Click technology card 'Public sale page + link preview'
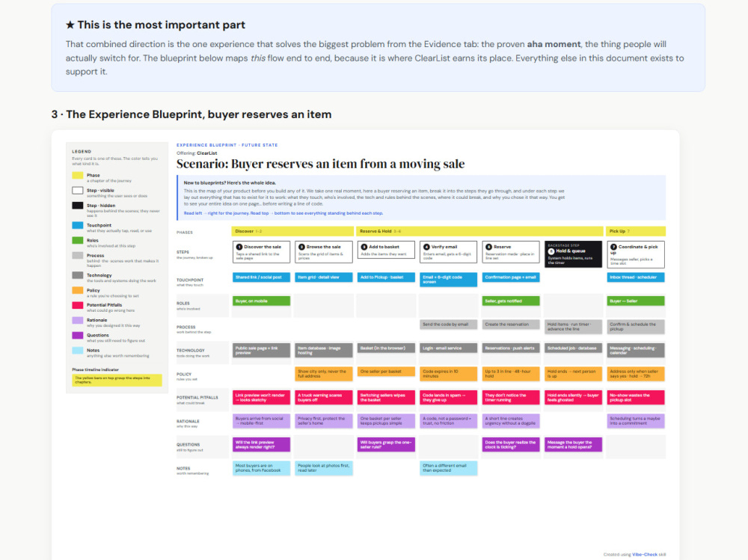 (x=261, y=351)
